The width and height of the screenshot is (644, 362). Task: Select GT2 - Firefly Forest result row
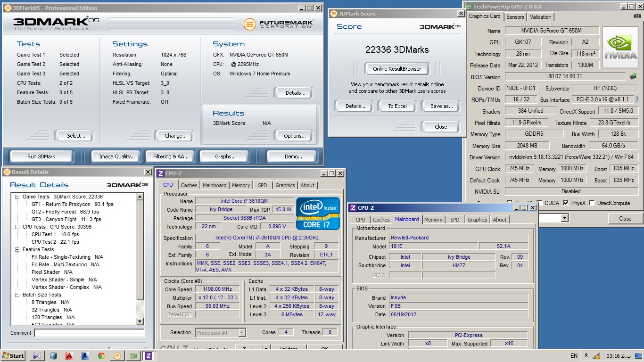point(65,212)
